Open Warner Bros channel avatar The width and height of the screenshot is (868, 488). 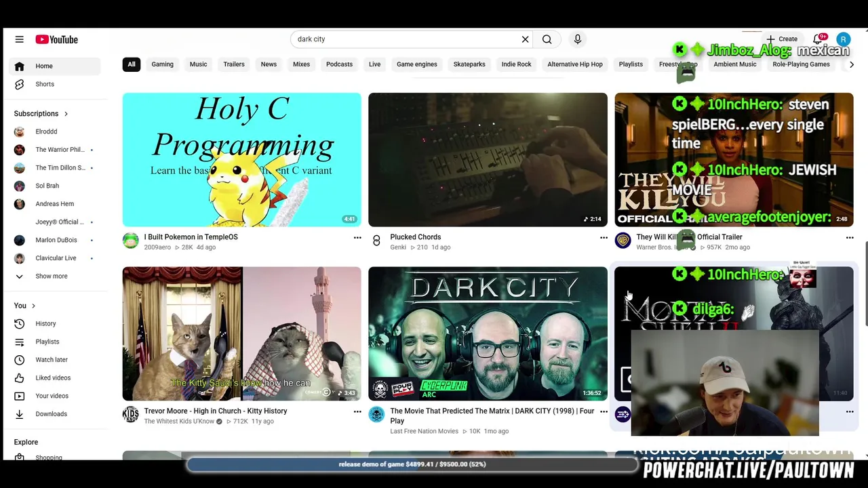tap(623, 241)
